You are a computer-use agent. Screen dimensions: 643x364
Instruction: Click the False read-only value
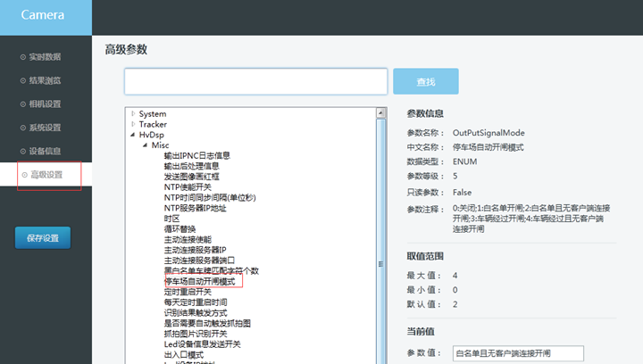(462, 193)
